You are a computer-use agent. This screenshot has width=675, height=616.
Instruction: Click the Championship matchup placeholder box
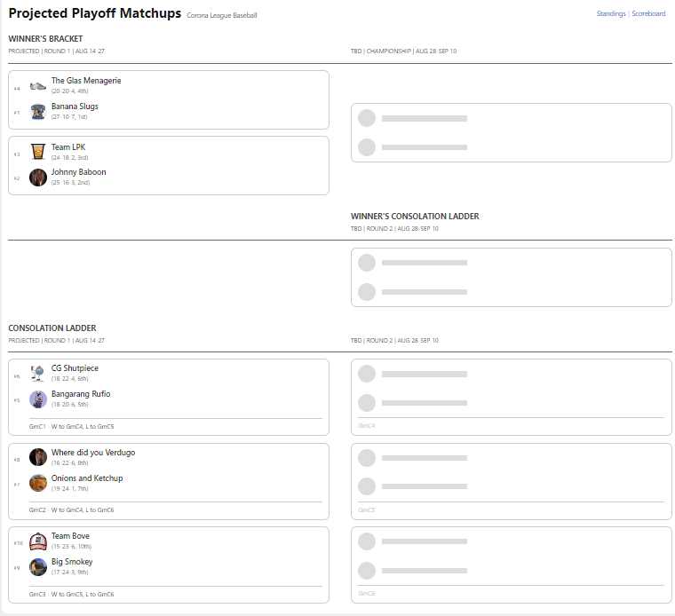point(511,133)
